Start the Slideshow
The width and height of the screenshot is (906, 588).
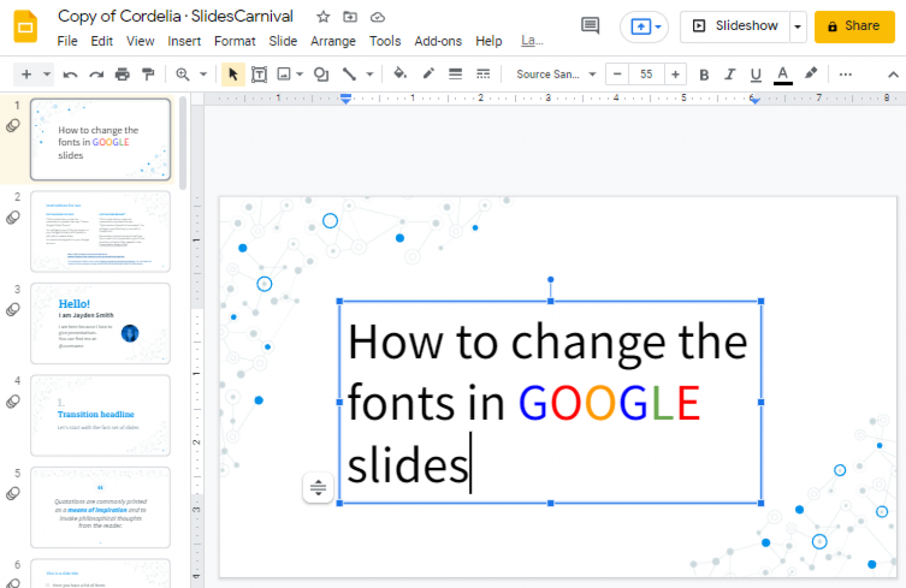735,26
